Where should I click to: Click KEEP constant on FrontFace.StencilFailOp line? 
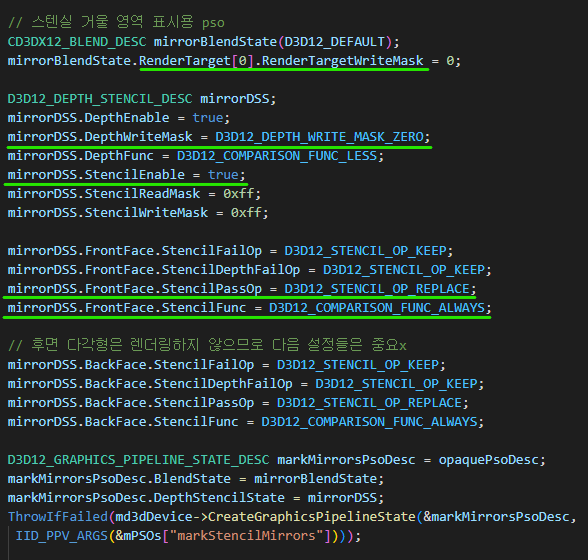click(365, 251)
